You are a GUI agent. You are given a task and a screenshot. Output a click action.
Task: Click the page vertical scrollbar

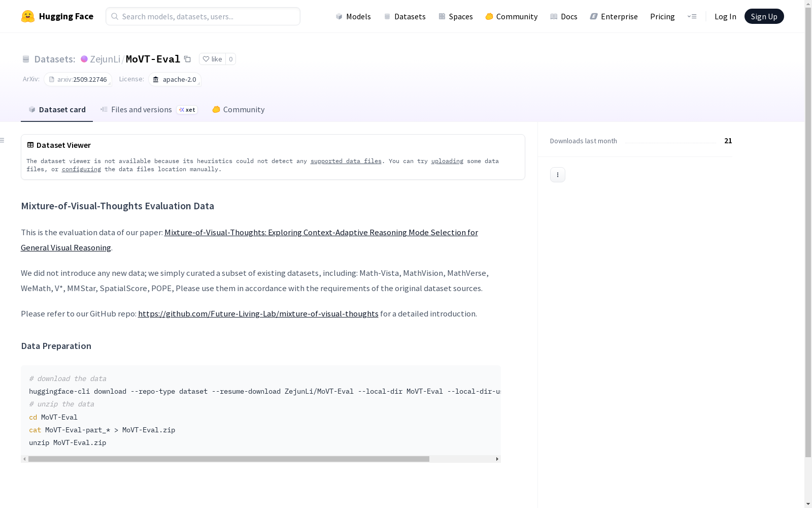(808, 231)
